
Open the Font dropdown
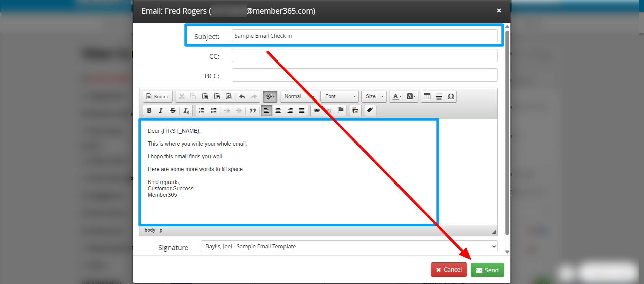(340, 96)
